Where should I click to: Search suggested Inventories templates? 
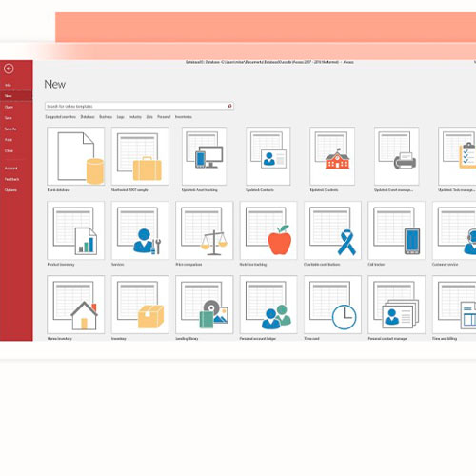pos(184,117)
